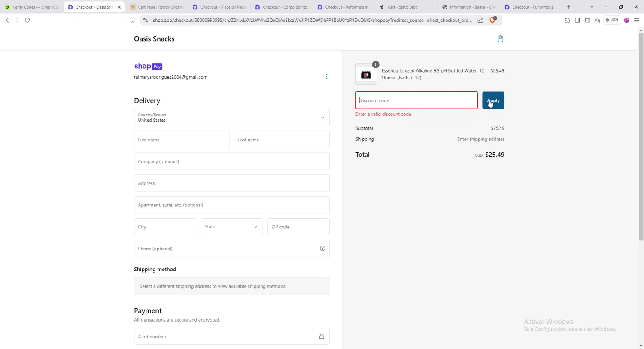
Task: Focus the First name field
Action: pos(182,140)
